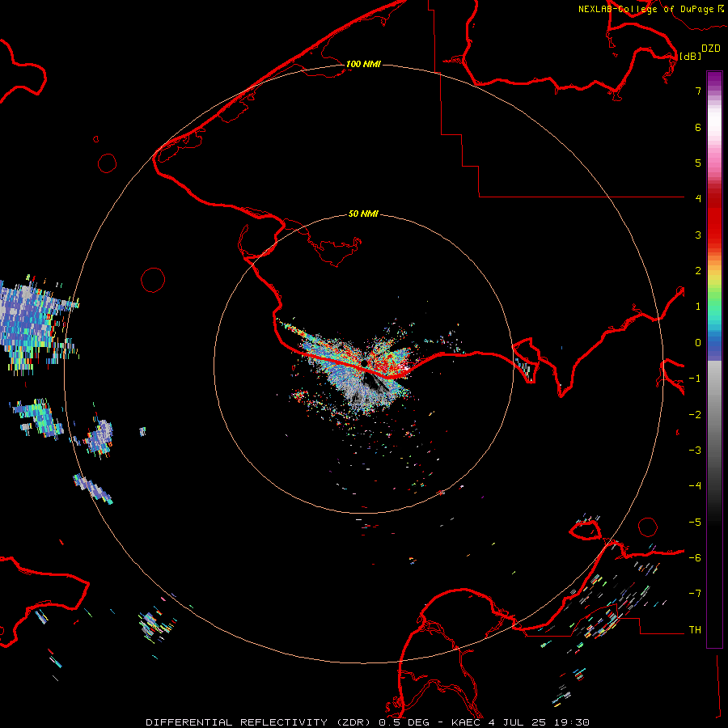The image size is (728, 728).
Task: Click the -5 value on color scale
Action: (695, 523)
